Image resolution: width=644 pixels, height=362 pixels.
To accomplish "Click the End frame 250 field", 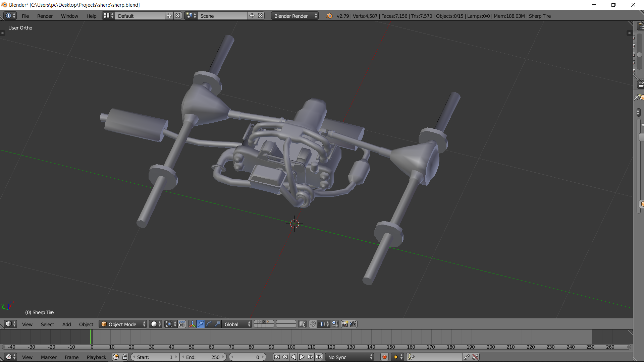I will point(203,357).
